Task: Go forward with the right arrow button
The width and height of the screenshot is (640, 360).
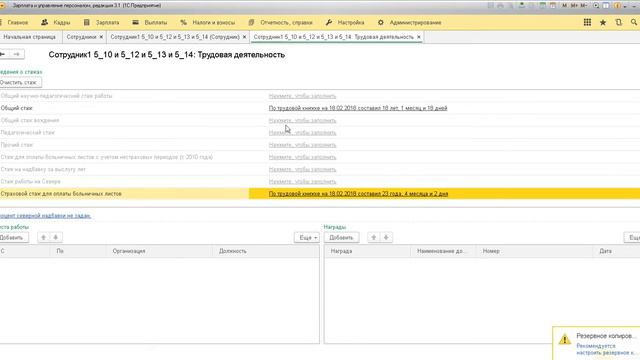Action: pos(16,54)
